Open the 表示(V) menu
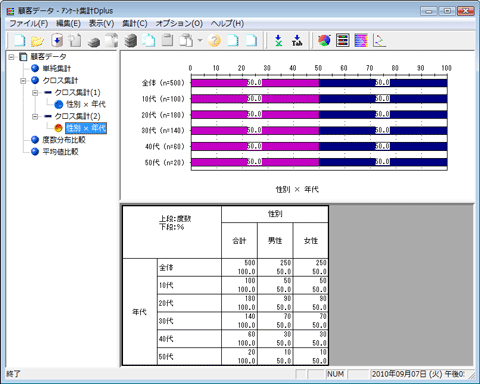 coord(101,24)
